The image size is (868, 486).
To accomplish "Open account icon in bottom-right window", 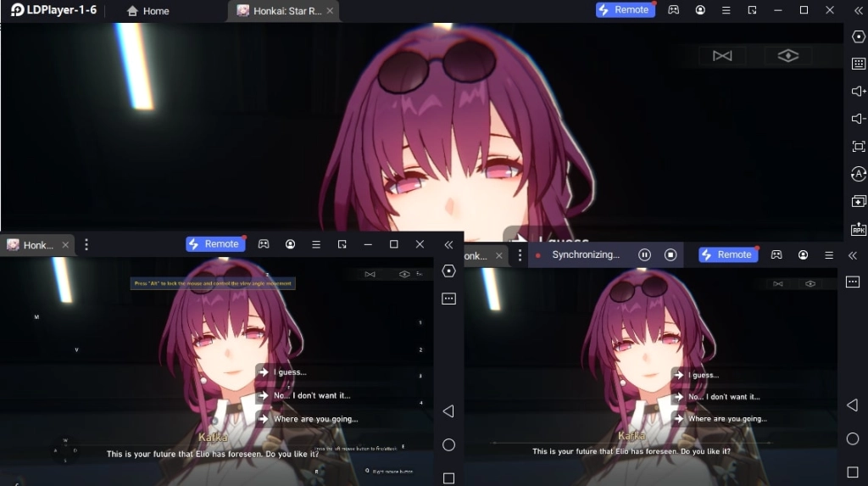I will [804, 255].
